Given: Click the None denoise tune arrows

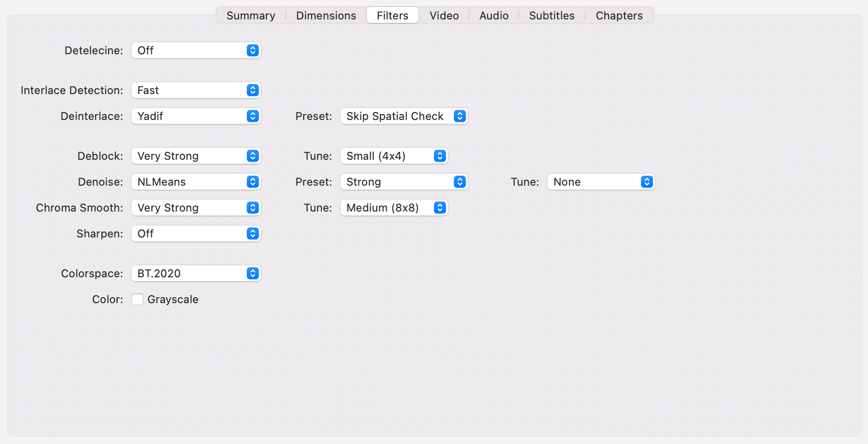Looking at the screenshot, I should (x=647, y=182).
